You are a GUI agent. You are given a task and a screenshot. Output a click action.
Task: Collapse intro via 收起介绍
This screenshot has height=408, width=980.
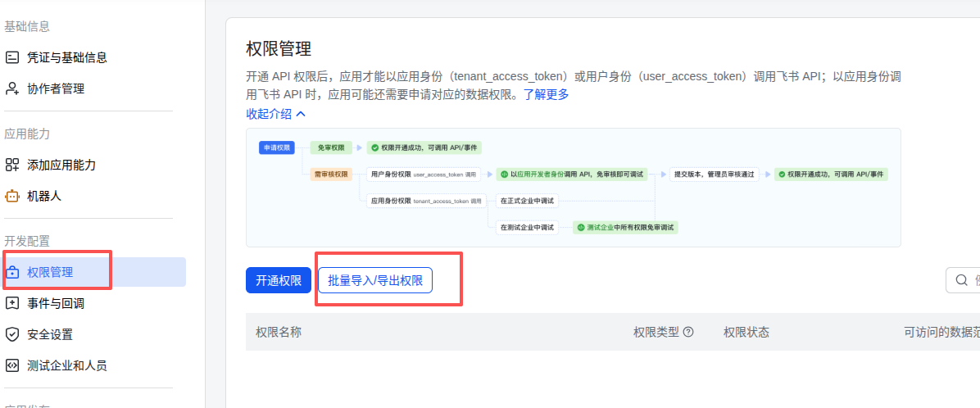[275, 114]
